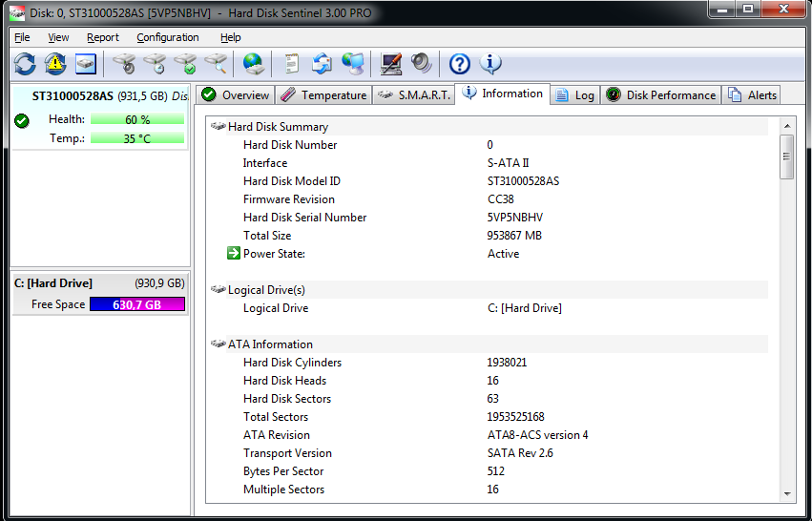Viewport: 812px width, 521px height.
Task: Click the disk with magnifier toolbar icon
Action: pos(216,64)
